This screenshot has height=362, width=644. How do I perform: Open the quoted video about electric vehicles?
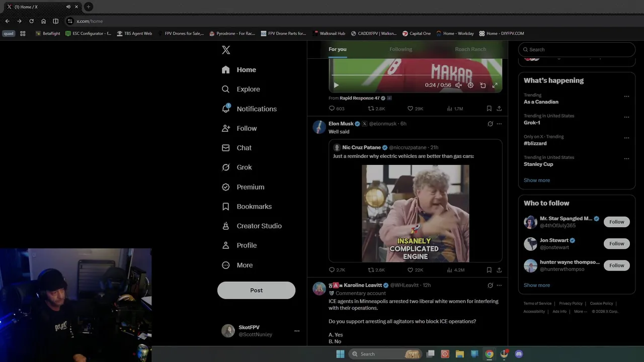(416, 214)
